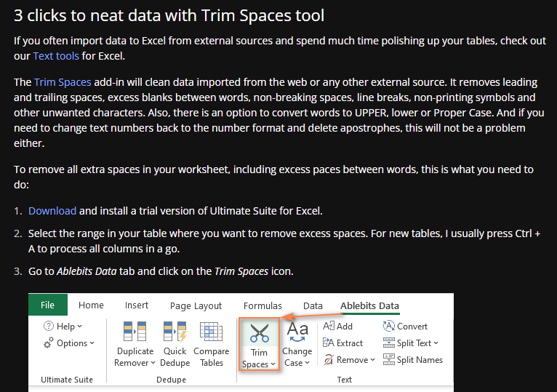Click the Trim Spaces scissors icon

[259, 334]
